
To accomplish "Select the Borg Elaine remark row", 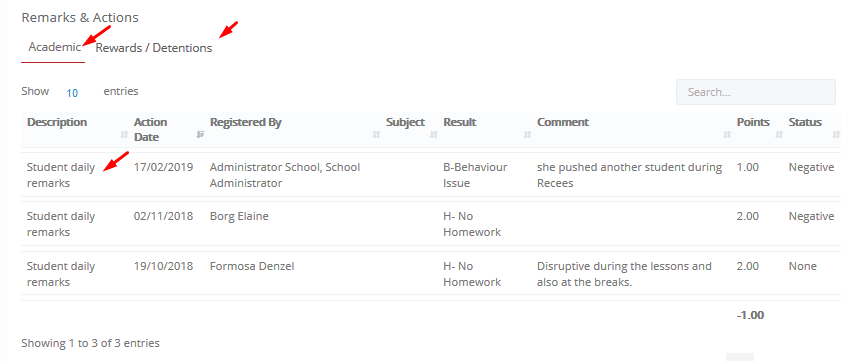I will 430,224.
